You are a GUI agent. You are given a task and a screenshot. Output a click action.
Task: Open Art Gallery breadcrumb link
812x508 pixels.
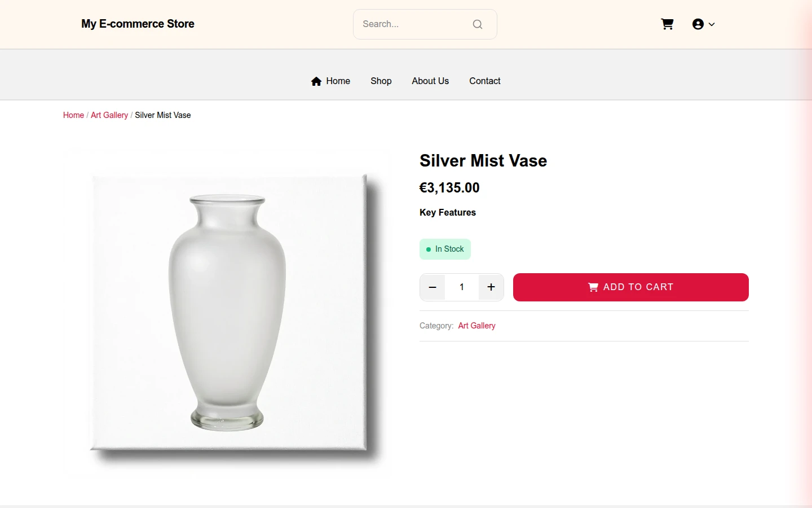(109, 115)
